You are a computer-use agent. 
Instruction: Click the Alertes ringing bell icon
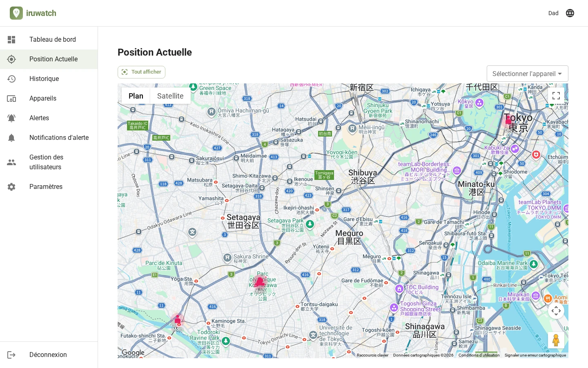tap(11, 118)
